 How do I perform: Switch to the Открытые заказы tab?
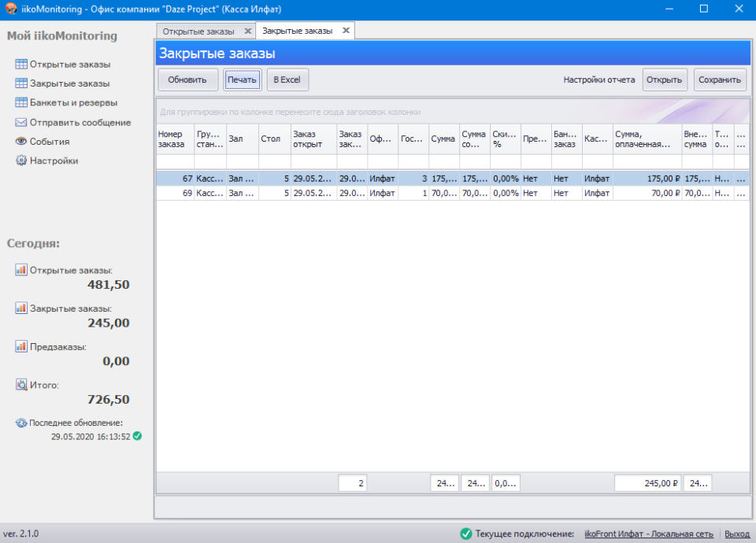[x=198, y=31]
